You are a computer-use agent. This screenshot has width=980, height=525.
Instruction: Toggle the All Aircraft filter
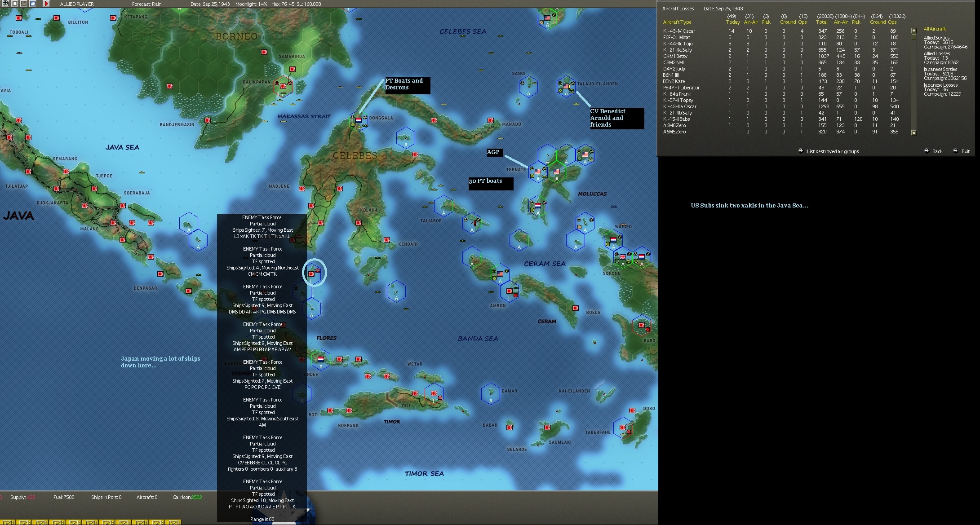tap(935, 29)
